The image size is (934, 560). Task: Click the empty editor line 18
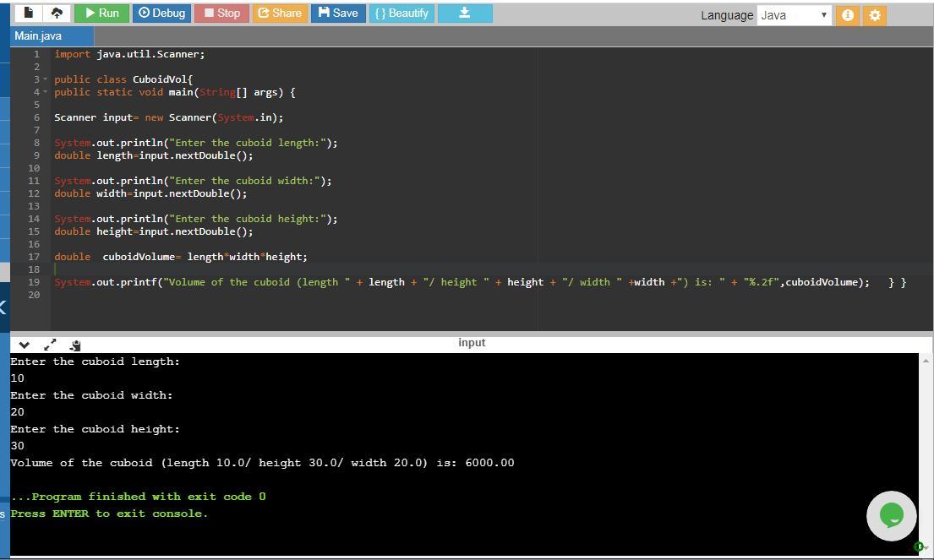338,269
